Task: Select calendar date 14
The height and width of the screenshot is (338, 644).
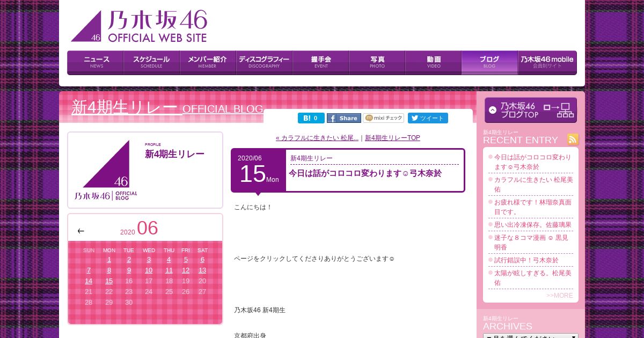Action: [89, 281]
